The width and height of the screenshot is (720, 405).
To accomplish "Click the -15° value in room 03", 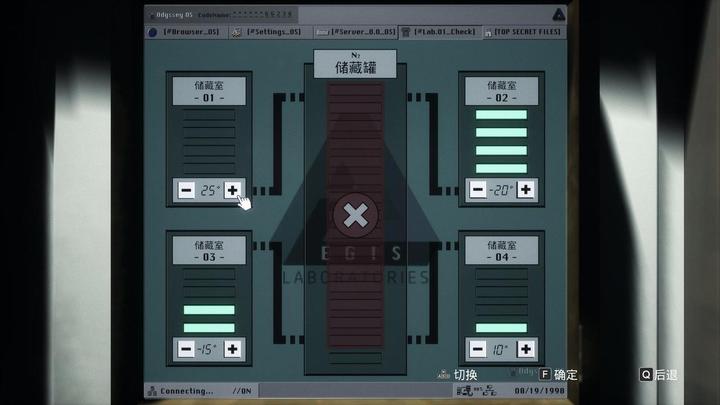I will (208, 349).
